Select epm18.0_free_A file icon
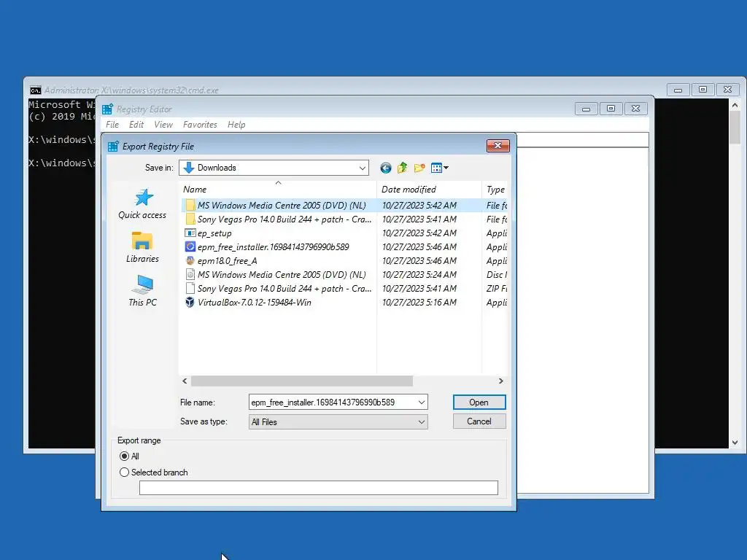This screenshot has height=560, width=747. (190, 260)
